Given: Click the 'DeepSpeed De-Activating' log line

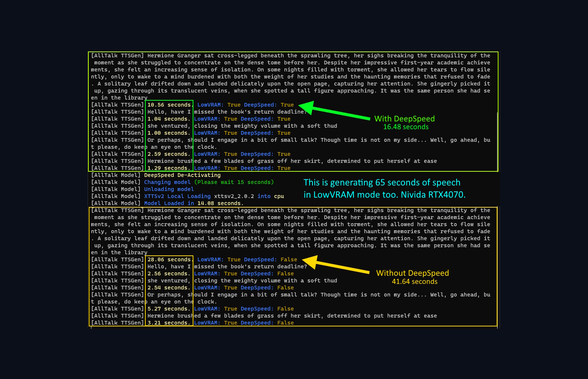Looking at the screenshot, I should pos(182,175).
